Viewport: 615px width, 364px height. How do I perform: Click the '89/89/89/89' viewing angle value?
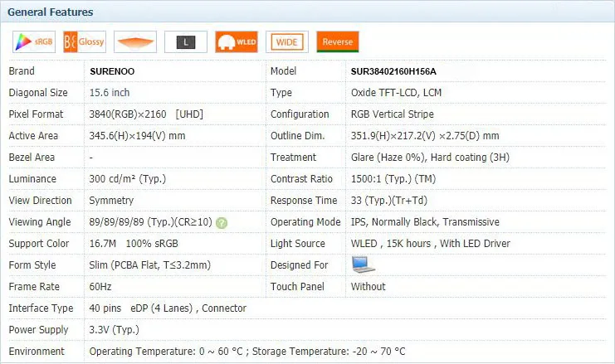150,221
